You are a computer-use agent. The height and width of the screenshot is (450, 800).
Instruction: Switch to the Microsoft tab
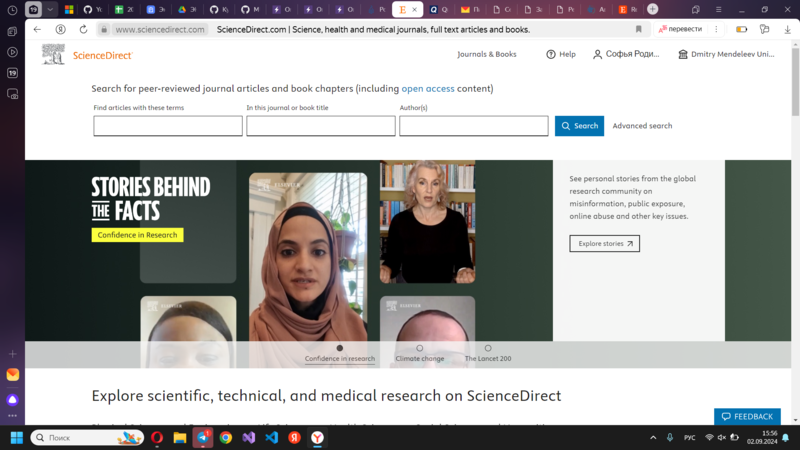click(x=69, y=9)
